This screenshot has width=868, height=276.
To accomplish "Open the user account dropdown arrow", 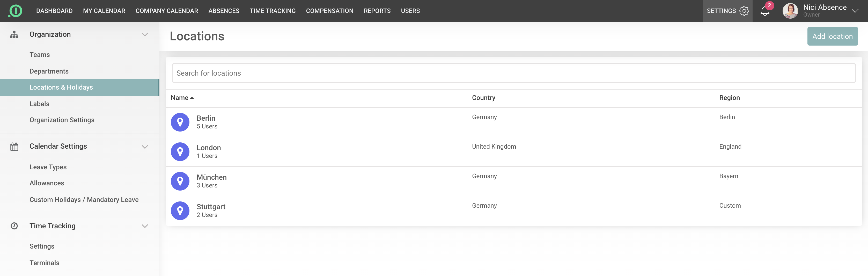I will (855, 11).
